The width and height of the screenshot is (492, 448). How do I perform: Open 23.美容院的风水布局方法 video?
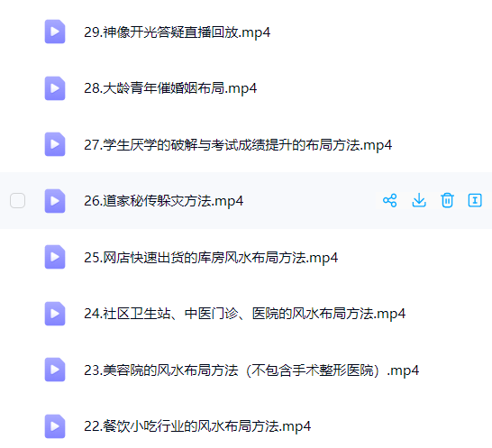point(251,370)
